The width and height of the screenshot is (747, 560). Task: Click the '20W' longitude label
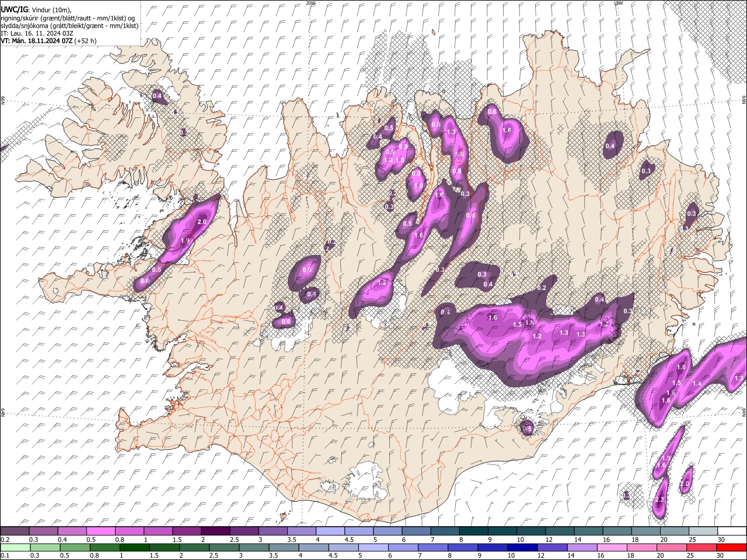310,3
